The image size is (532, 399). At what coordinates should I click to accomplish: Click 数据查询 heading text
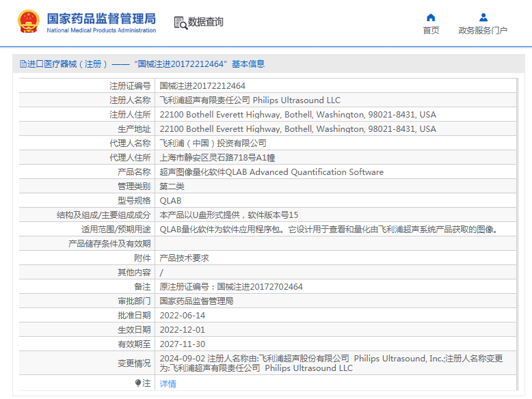pos(206,22)
